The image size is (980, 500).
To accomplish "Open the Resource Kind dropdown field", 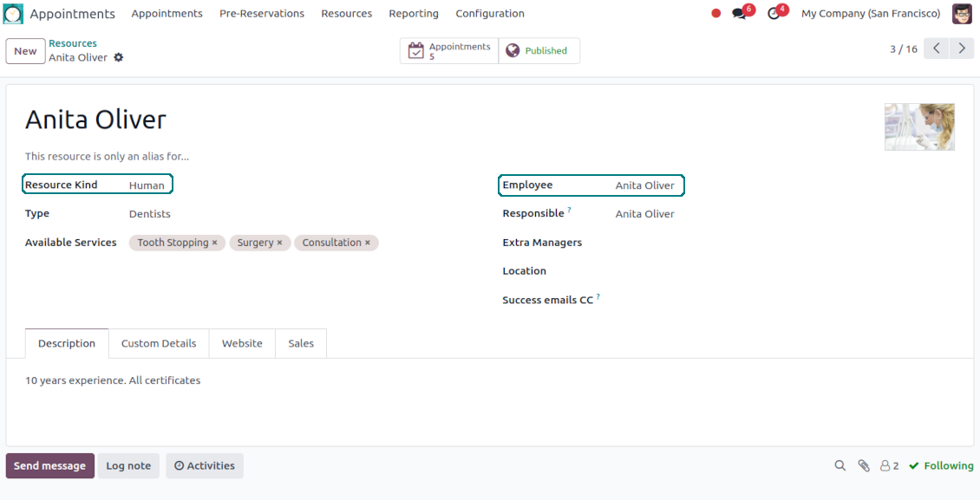I will (x=147, y=185).
